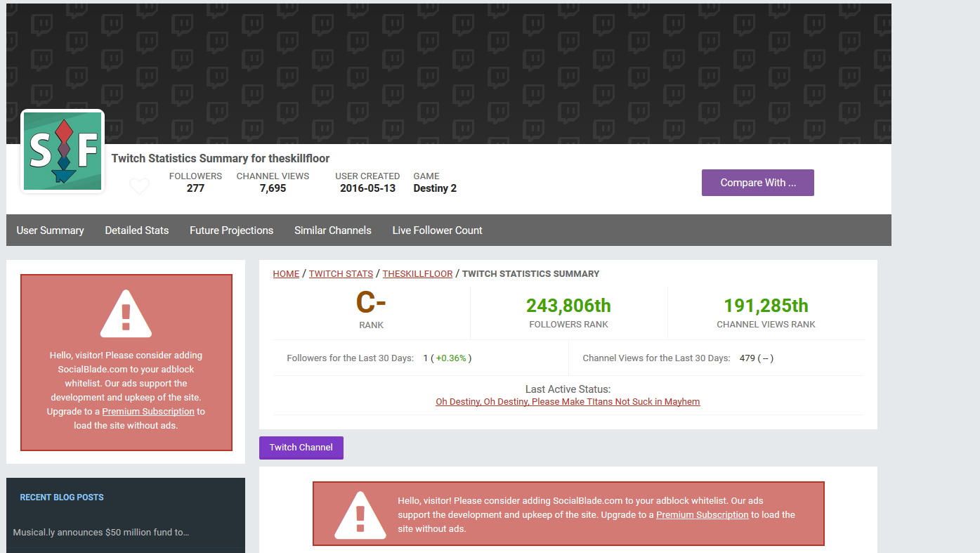Click the heart favorite icon
Screen dimensions: 980x553
[139, 186]
